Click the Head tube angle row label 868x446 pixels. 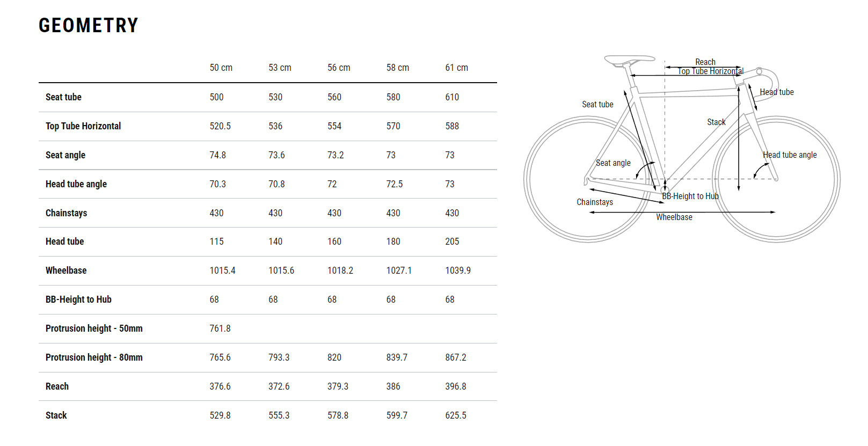[x=76, y=184]
